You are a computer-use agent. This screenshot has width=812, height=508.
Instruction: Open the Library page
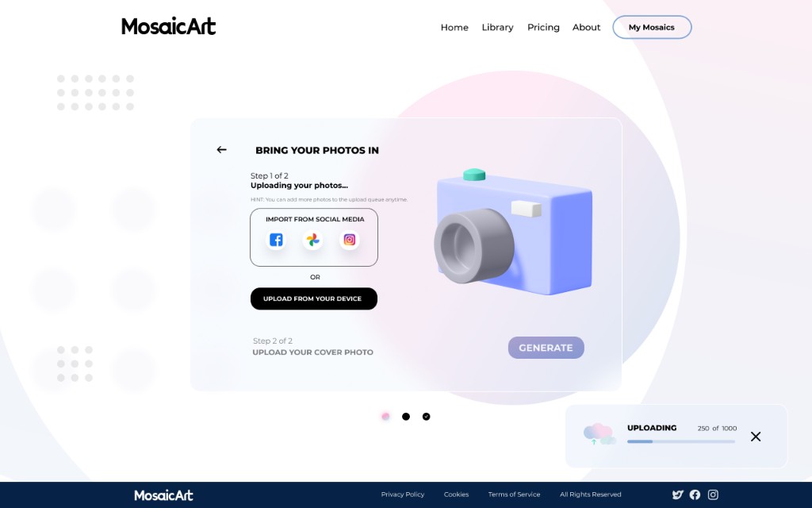pyautogui.click(x=498, y=28)
